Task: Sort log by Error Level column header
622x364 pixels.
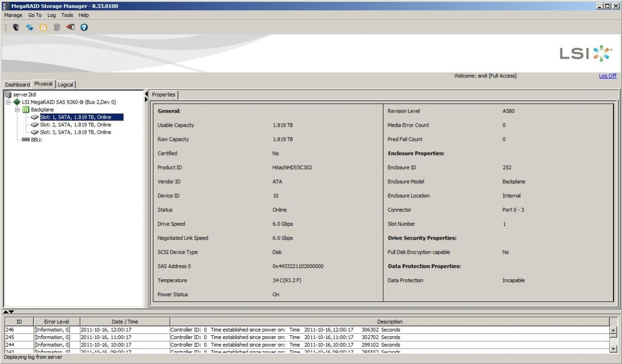Action: click(x=57, y=322)
